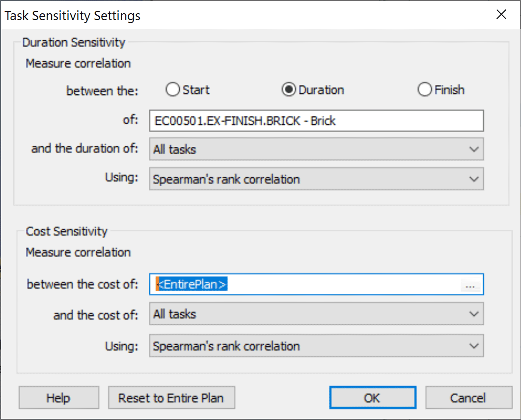
Task: Click the 'between the cost of:' label
Action: pos(82,284)
